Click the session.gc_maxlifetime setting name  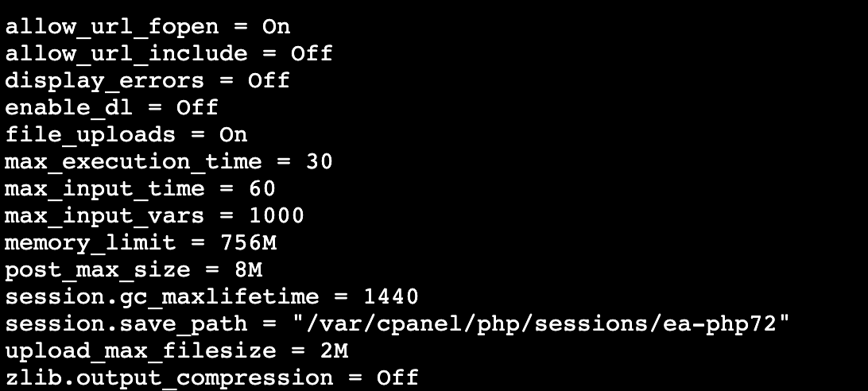tap(161, 296)
